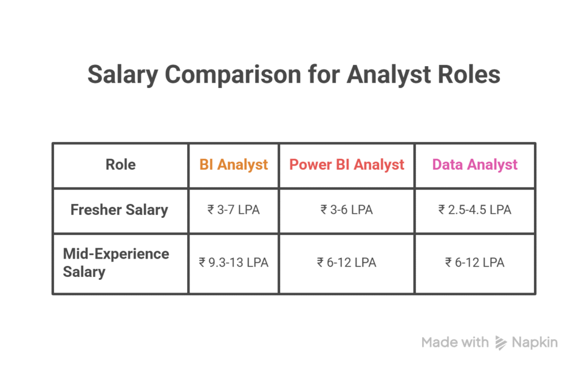Click the 'Mid-Experience Salary' row label
Image resolution: width=588 pixels, height=377 pixels.
pyautogui.click(x=116, y=263)
